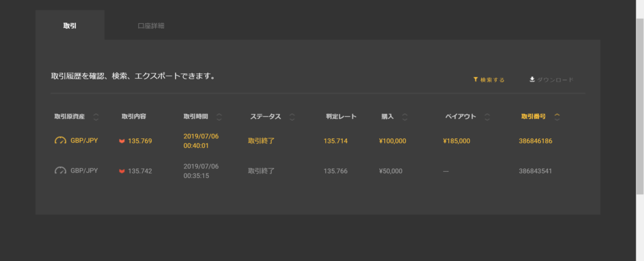Click the gray gauge icon in the second GBP/JPY row
Image resolution: width=644 pixels, height=261 pixels.
[60, 170]
